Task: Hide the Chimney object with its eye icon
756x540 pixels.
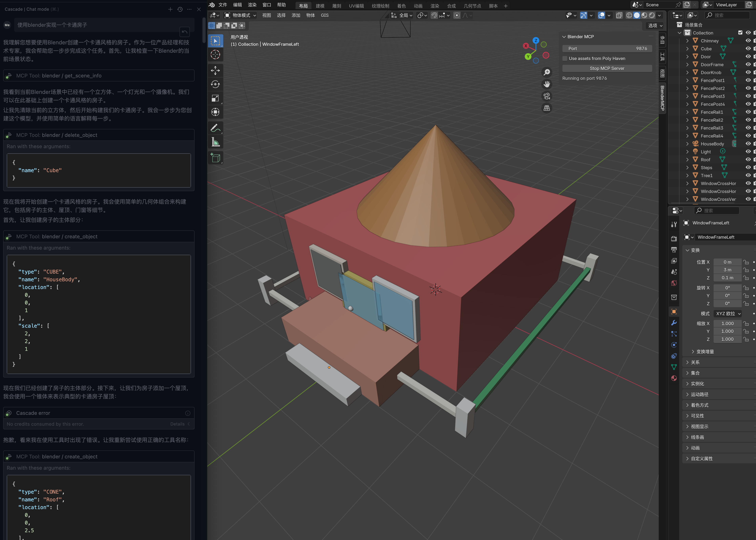Action: pyautogui.click(x=748, y=41)
